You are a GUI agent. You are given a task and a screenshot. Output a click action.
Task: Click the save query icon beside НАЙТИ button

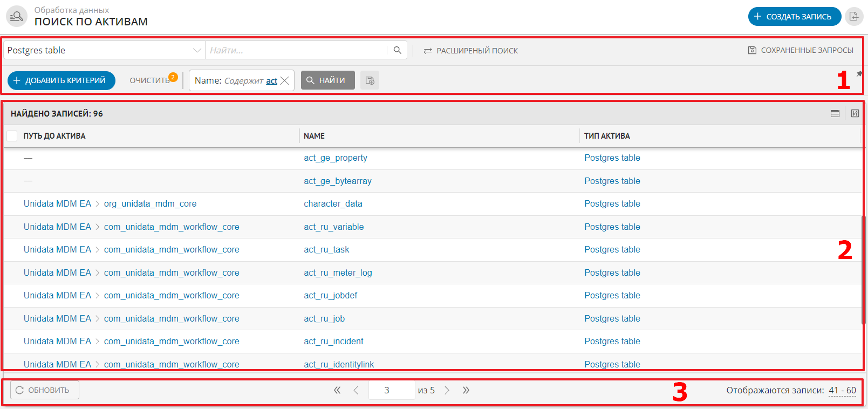pyautogui.click(x=370, y=80)
